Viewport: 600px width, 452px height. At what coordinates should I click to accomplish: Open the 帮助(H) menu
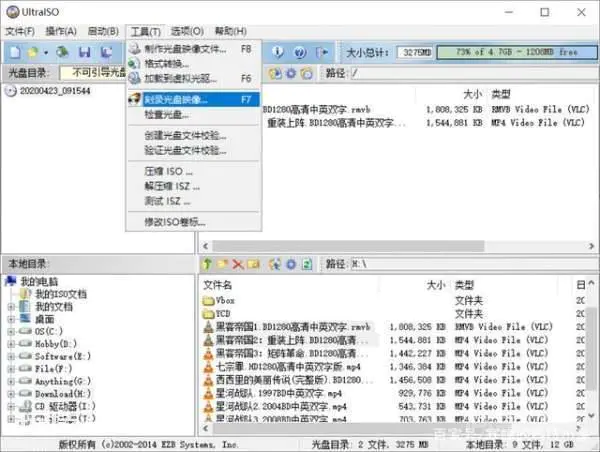[231, 31]
